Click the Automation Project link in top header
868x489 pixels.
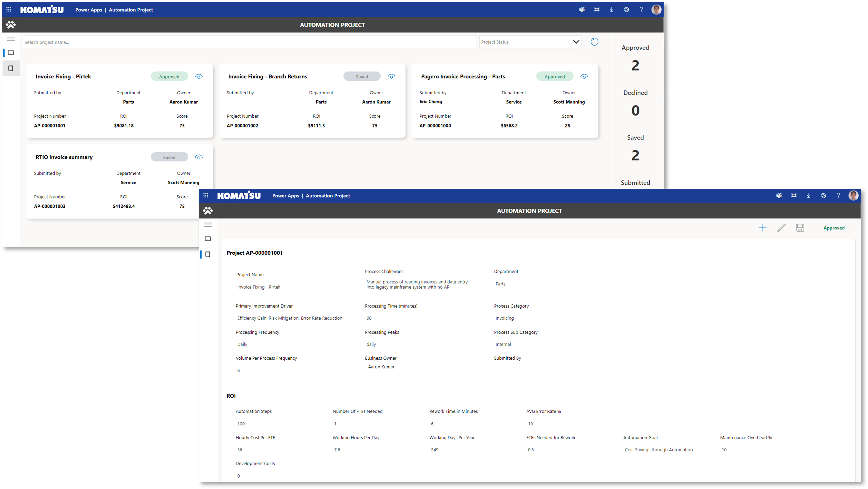(131, 10)
